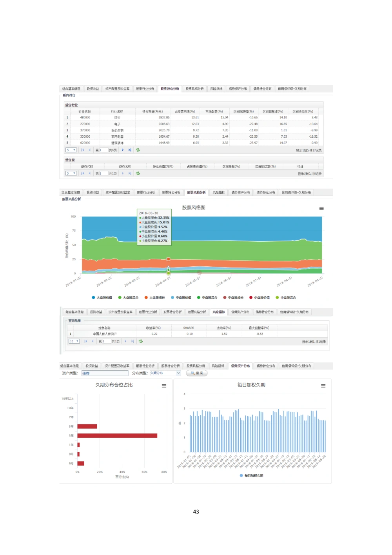The image size is (392, 555).
Task: Click the 持仓市值(万元) header in 重仓行业 table
Action: (152, 111)
